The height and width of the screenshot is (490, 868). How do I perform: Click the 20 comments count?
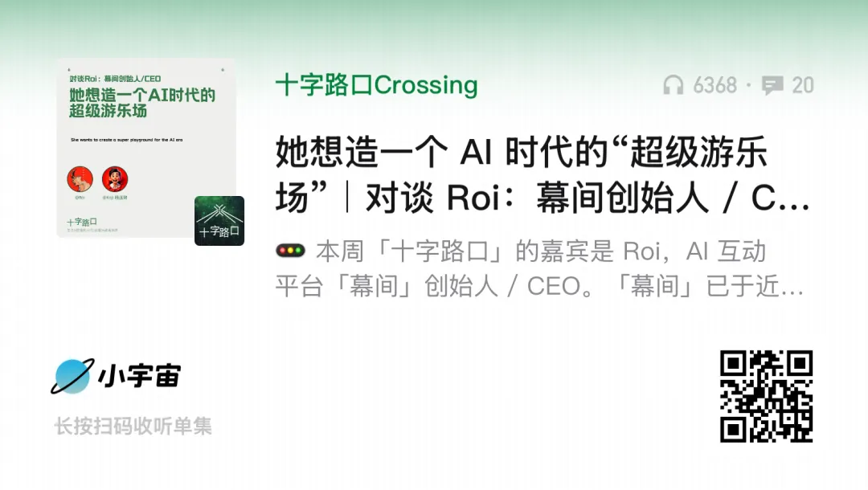coord(803,85)
